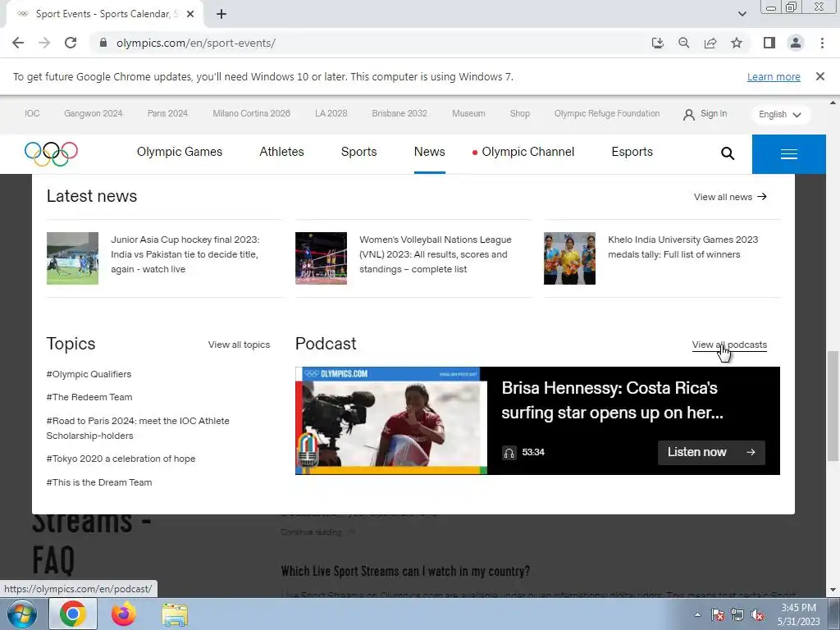Open the tab search chevron
Image resolution: width=840 pixels, height=630 pixels.
(742, 14)
